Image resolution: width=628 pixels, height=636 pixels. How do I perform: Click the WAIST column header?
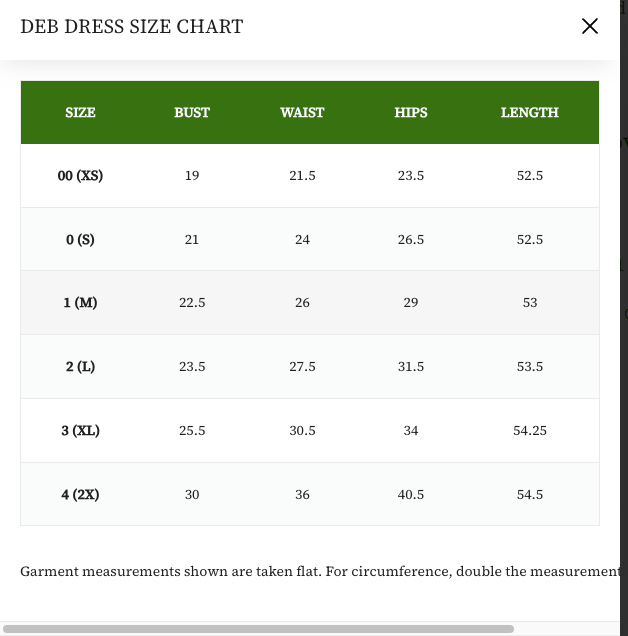click(302, 112)
